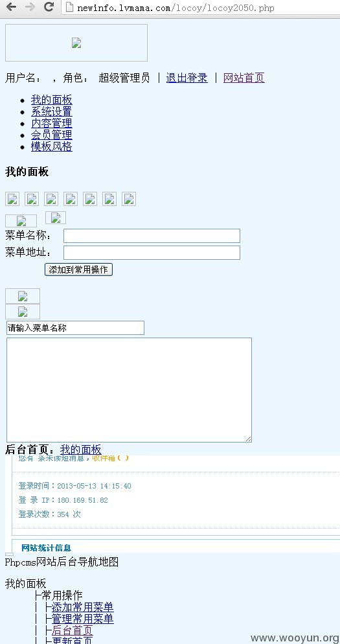The width and height of the screenshot is (340, 644).
Task: Select 添加常用菜单 in navigation tree
Action: [x=82, y=606]
